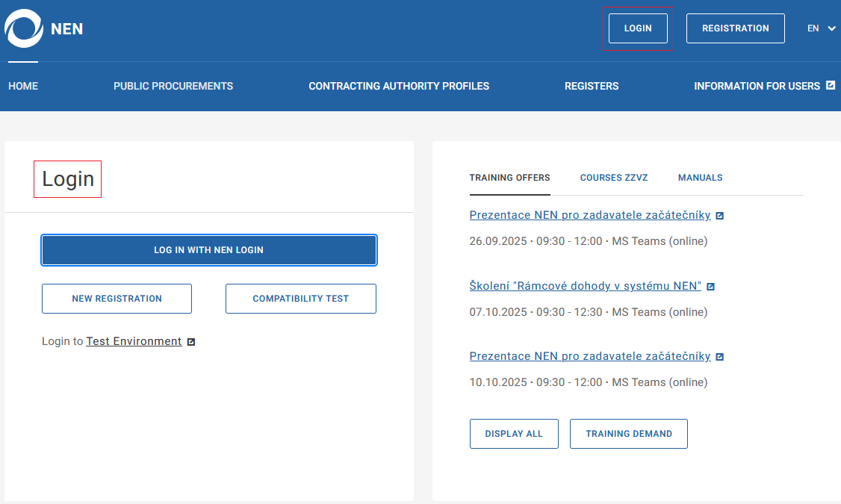The height and width of the screenshot is (504, 841).
Task: Open the Public Procurements menu
Action: (x=173, y=86)
